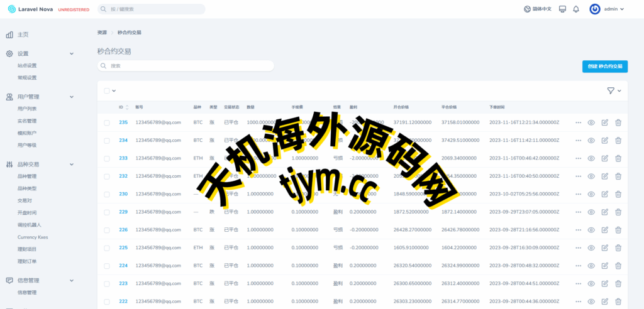Image resolution: width=644 pixels, height=309 pixels.
Task: Open record ID 232 link
Action: pos(123,176)
